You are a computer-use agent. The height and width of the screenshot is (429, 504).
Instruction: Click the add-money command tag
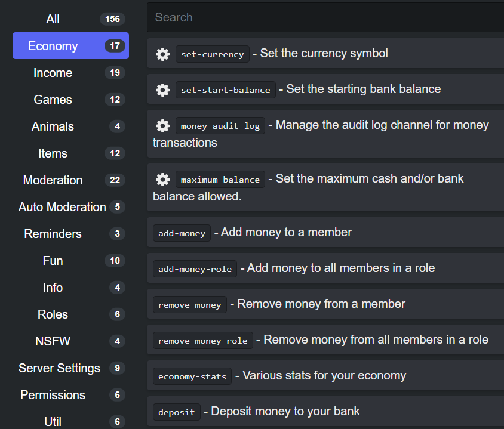point(182,233)
